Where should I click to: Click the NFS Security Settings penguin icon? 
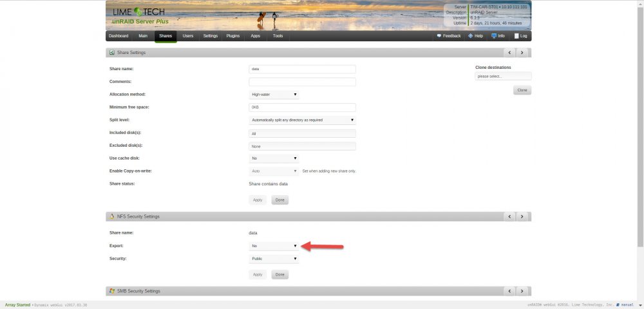tap(111, 216)
